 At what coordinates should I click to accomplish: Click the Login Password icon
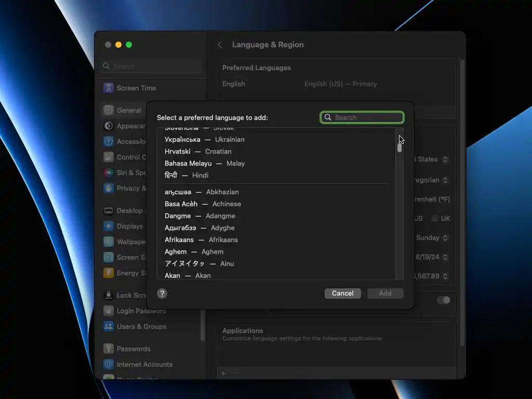coord(108,311)
